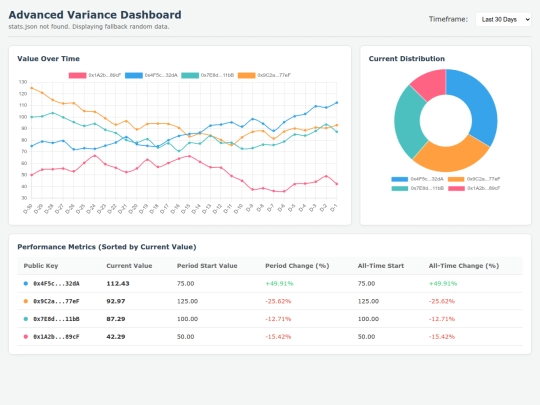Image resolution: width=540 pixels, height=405 pixels.
Task: Toggle 0x7E8d...11bB in the donut chart legend
Action: (x=417, y=188)
